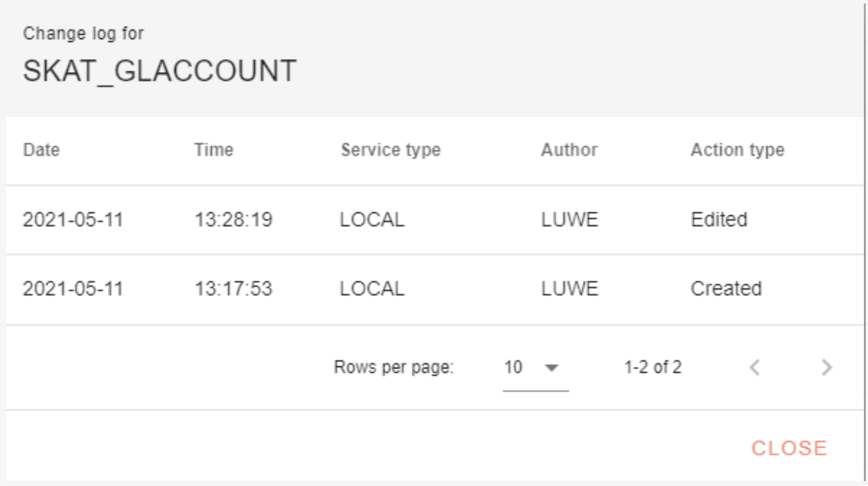Click the rows per page value 10
The height and width of the screenshot is (486, 868).
point(513,367)
